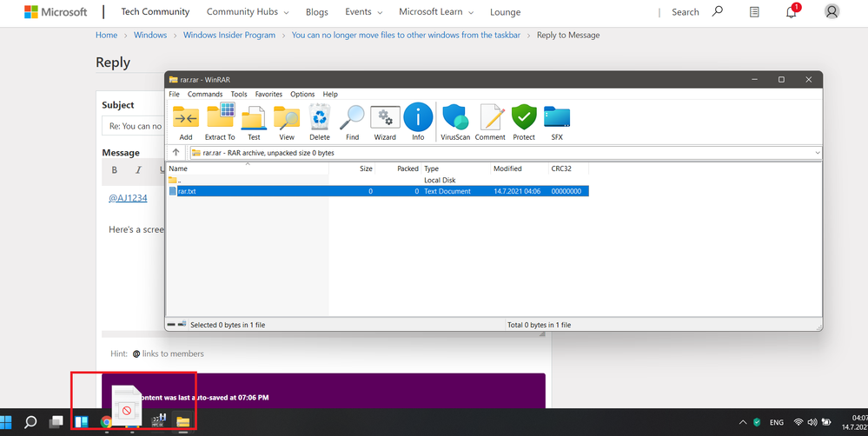Screen dimensions: 868x436
Task: Open the Blogs page
Action: point(316,12)
